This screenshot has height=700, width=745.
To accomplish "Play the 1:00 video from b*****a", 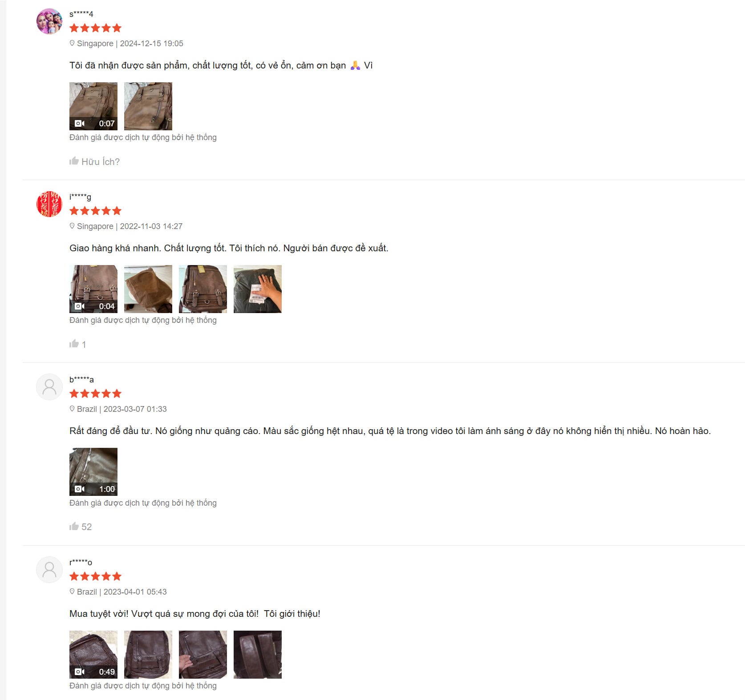I will coord(93,472).
